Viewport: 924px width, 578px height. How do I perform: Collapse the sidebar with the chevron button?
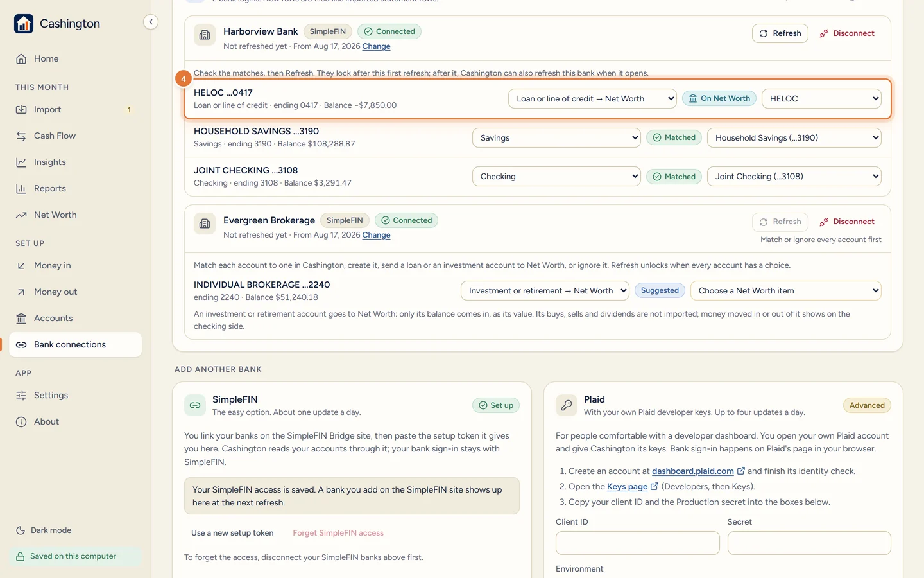click(x=151, y=22)
